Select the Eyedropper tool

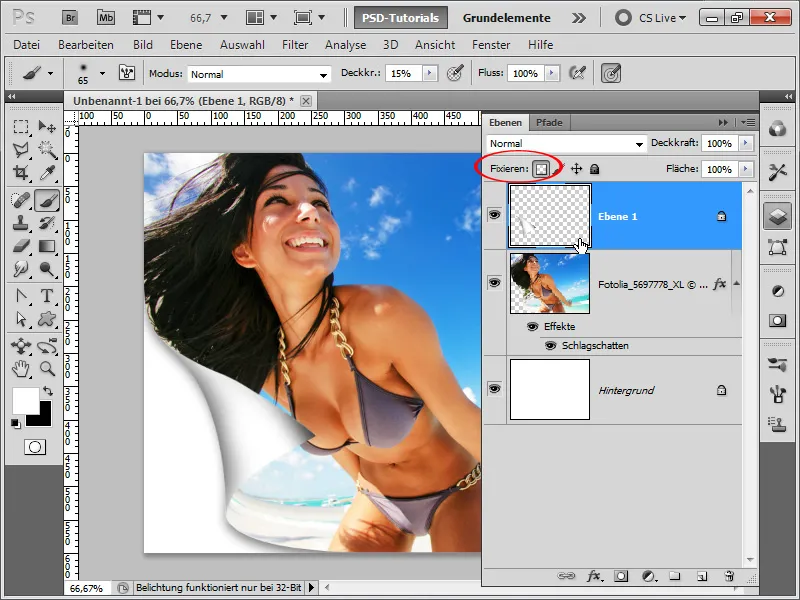click(47, 173)
